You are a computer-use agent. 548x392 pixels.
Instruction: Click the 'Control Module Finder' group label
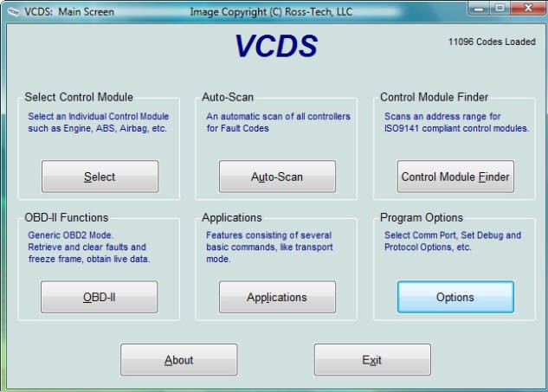434,97
